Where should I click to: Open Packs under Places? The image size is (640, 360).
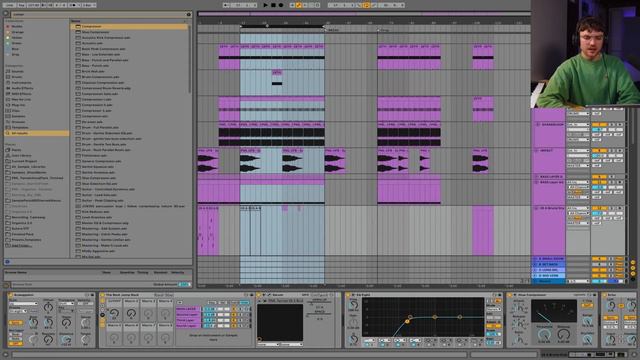tap(16, 150)
